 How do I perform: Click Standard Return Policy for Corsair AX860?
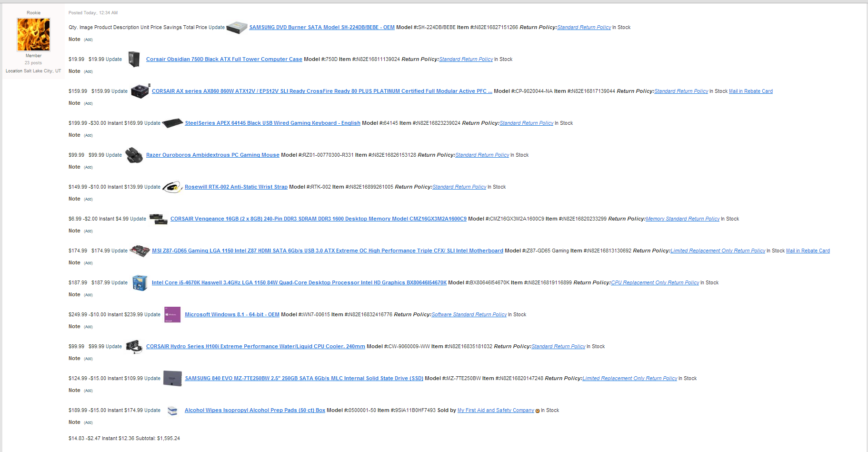tap(681, 91)
